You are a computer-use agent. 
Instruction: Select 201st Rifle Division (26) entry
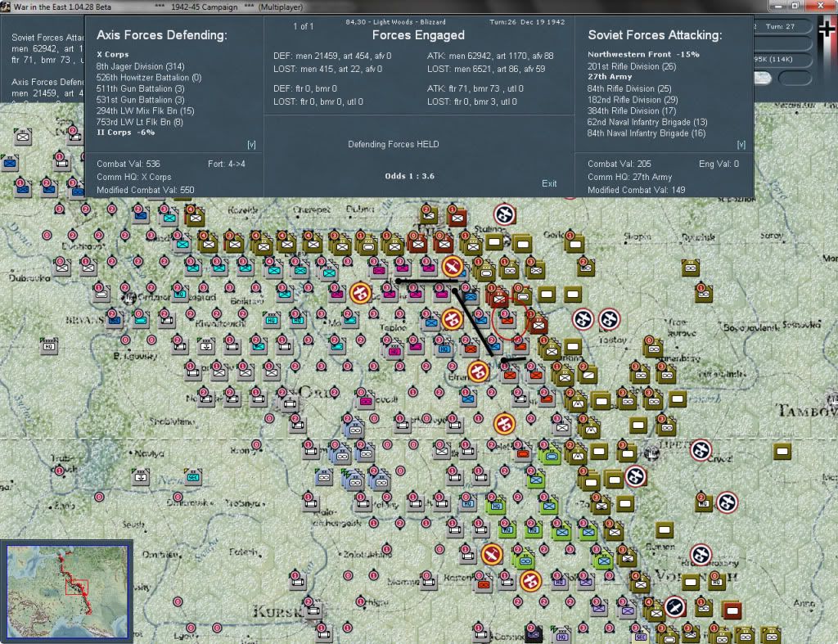click(631, 66)
